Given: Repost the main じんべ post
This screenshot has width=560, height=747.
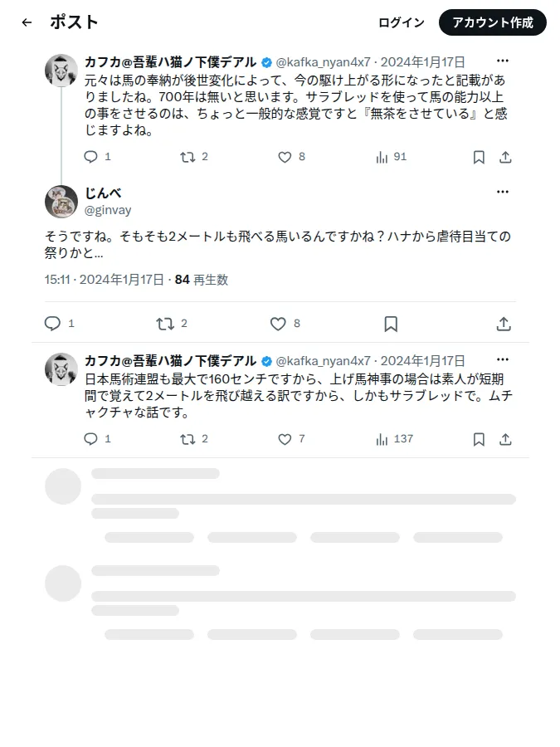Looking at the screenshot, I should [172, 324].
